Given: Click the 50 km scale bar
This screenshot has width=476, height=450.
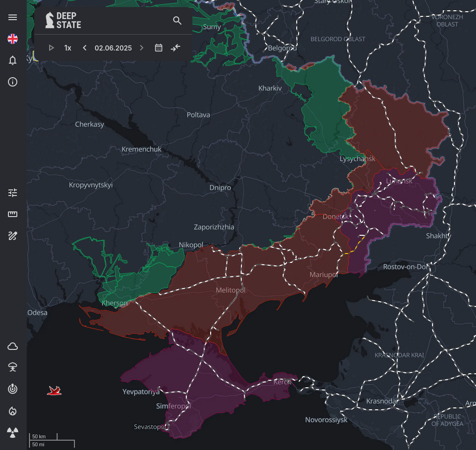Looking at the screenshot, I should tap(43, 436).
